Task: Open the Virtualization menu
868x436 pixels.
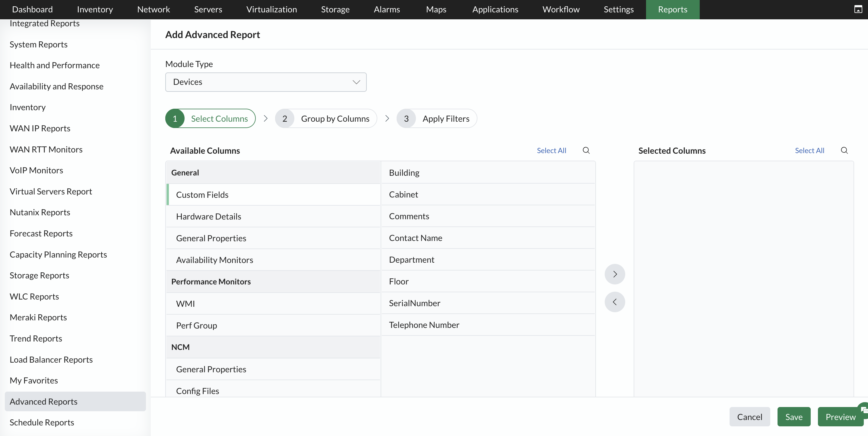Action: 271,9
